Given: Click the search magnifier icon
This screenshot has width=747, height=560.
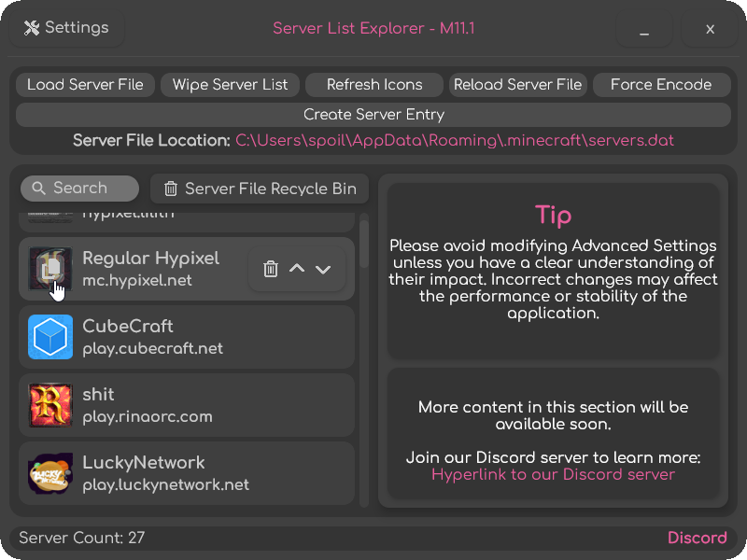Looking at the screenshot, I should point(38,189).
